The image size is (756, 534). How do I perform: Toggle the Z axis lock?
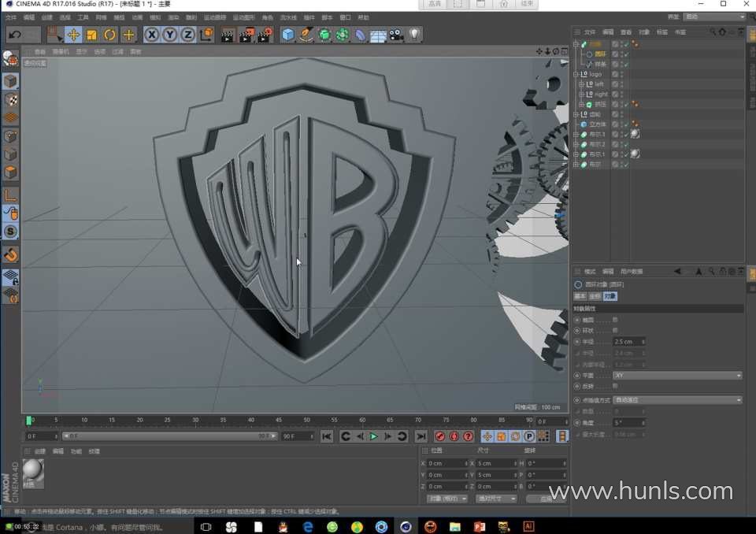188,35
